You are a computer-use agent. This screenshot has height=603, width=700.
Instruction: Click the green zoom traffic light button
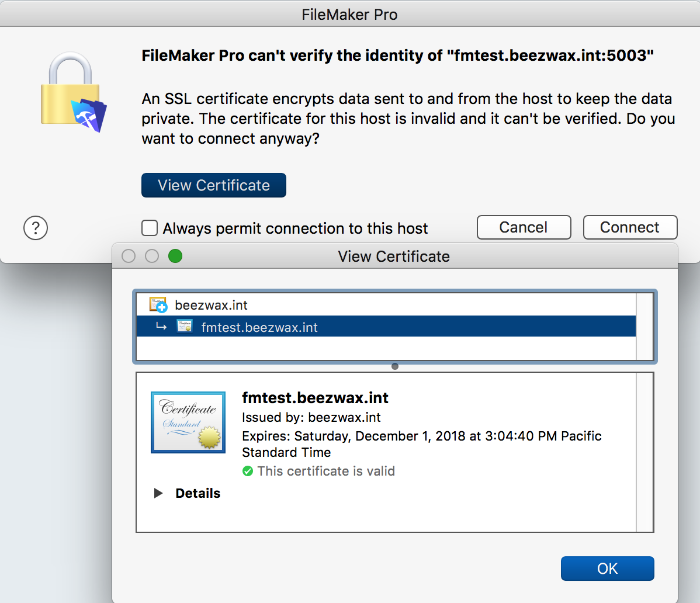coord(175,256)
